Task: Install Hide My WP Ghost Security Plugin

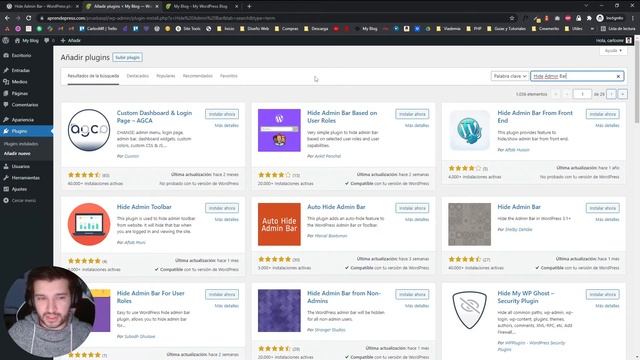Action: click(x=602, y=294)
